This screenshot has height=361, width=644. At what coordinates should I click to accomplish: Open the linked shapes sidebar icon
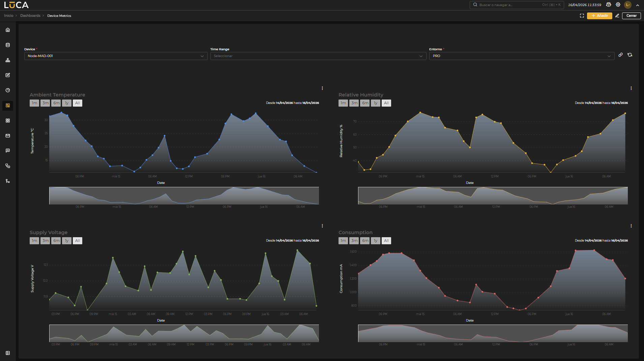(x=8, y=166)
